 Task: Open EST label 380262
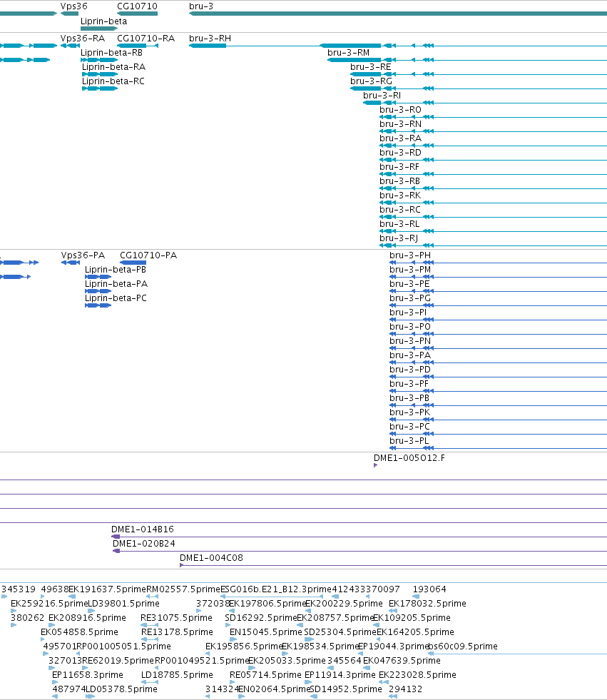pos(27,618)
